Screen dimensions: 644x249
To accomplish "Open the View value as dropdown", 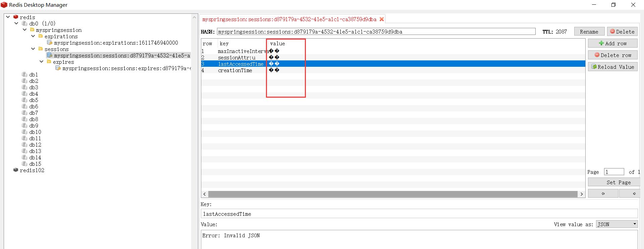I will [x=617, y=224].
